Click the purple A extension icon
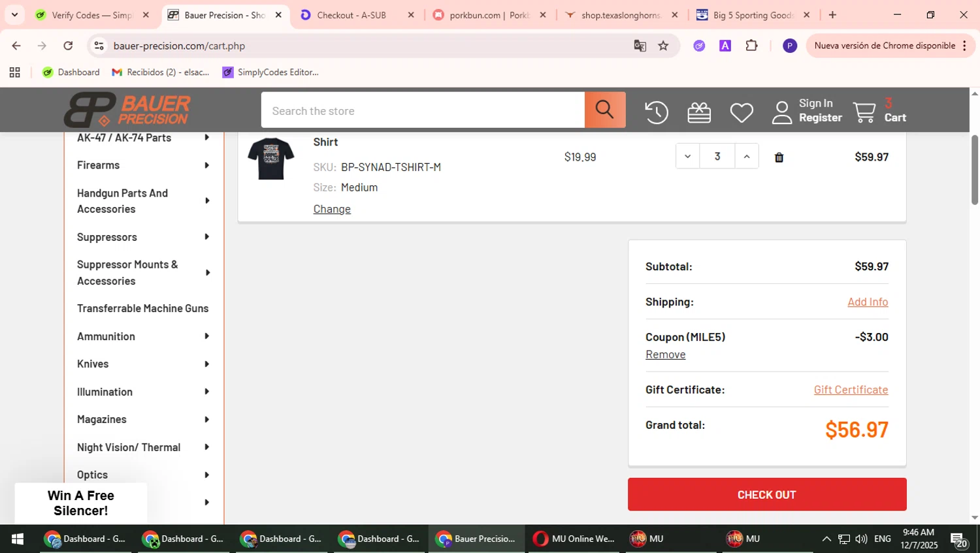 (725, 46)
